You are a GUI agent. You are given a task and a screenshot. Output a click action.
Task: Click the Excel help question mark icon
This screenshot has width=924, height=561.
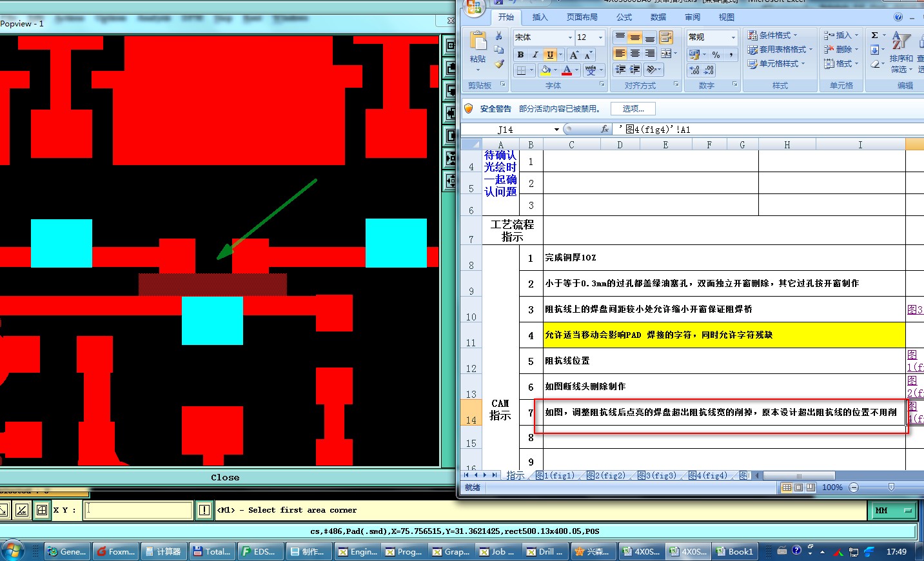pyautogui.click(x=898, y=17)
